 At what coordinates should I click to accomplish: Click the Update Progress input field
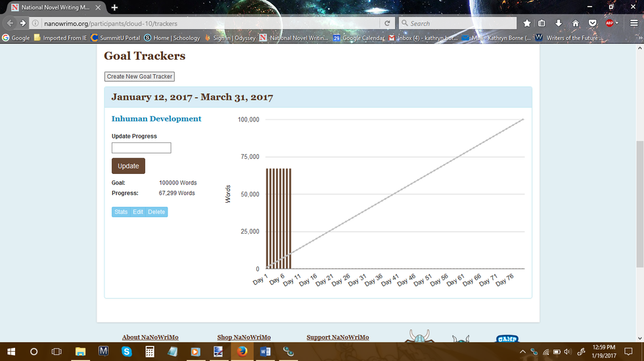(141, 148)
